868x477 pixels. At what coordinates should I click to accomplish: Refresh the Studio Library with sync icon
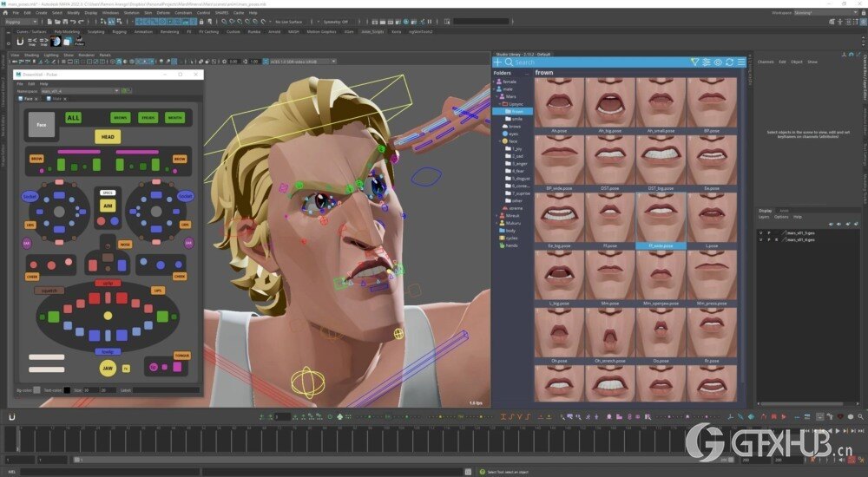click(730, 62)
